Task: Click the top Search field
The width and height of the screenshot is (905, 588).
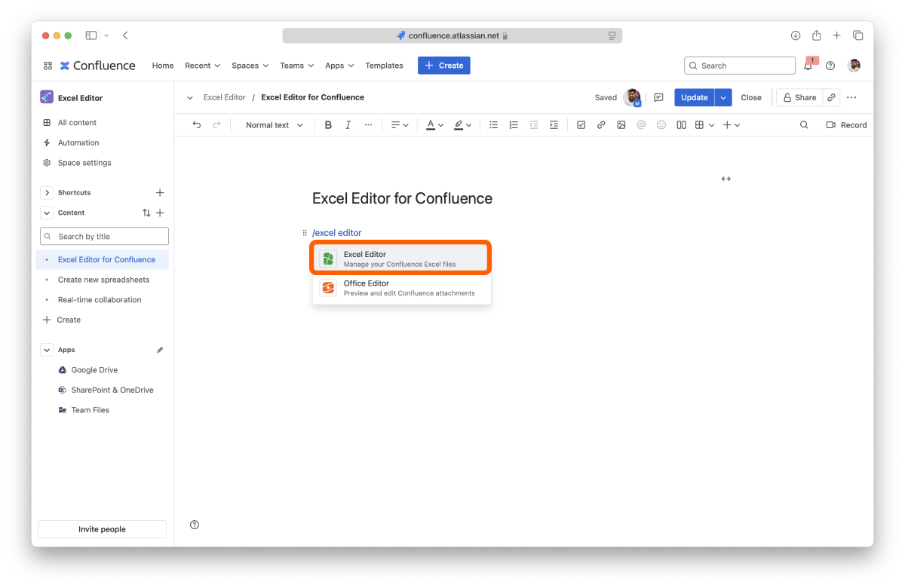Action: [x=740, y=66]
